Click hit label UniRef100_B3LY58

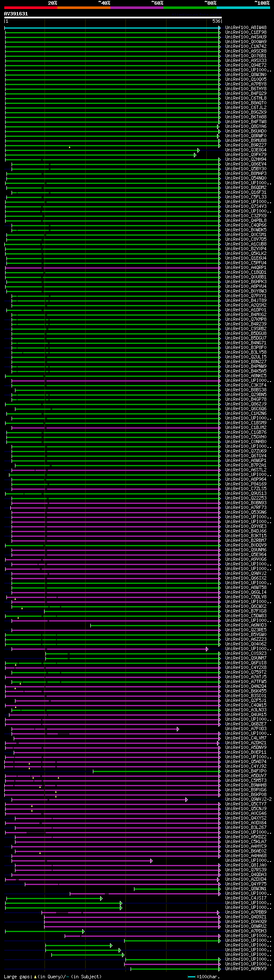[x=246, y=352]
